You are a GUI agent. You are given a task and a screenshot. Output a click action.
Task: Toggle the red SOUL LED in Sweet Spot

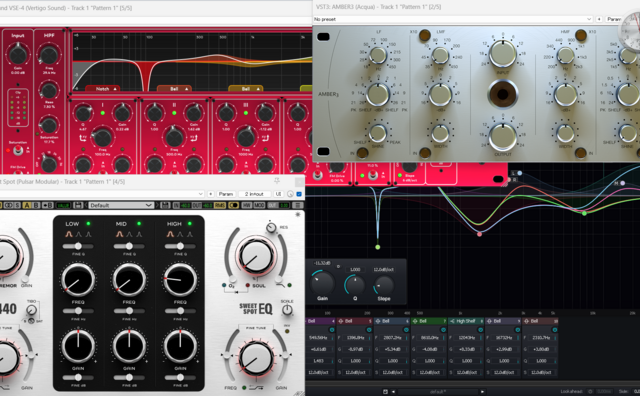[x=248, y=285]
